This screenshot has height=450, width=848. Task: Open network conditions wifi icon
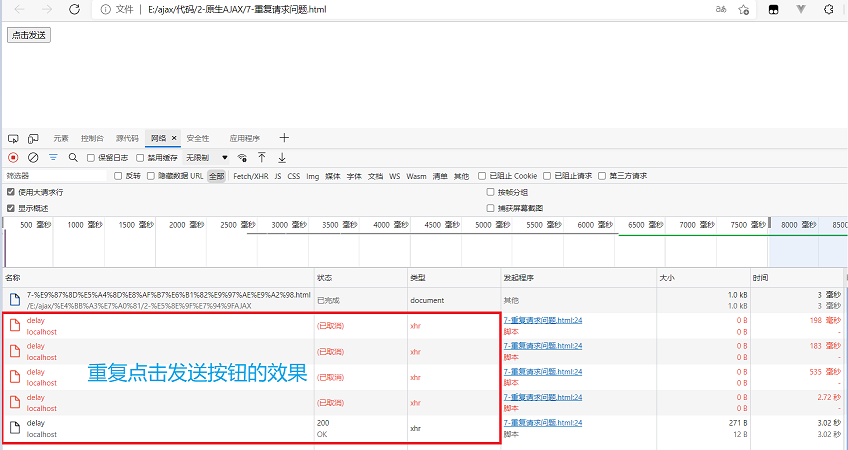click(x=242, y=157)
